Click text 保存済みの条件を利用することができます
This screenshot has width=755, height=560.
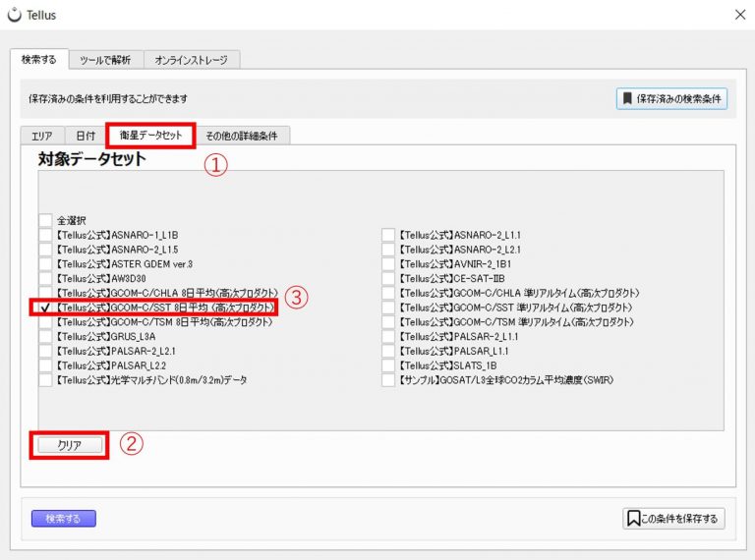108,98
